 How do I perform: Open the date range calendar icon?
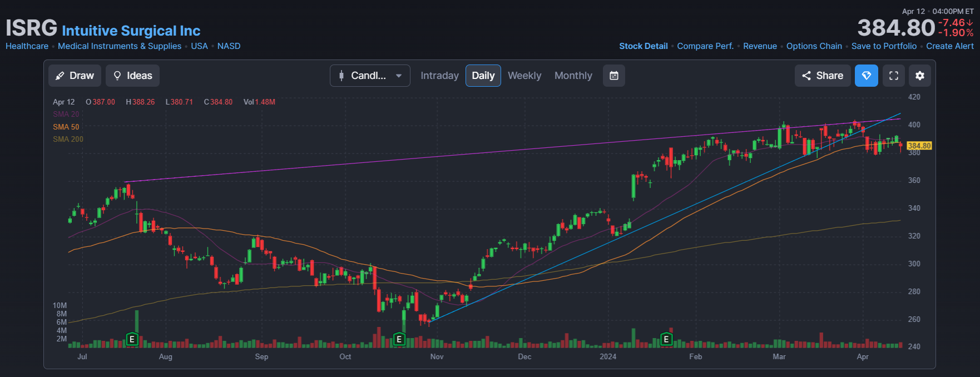coord(614,76)
